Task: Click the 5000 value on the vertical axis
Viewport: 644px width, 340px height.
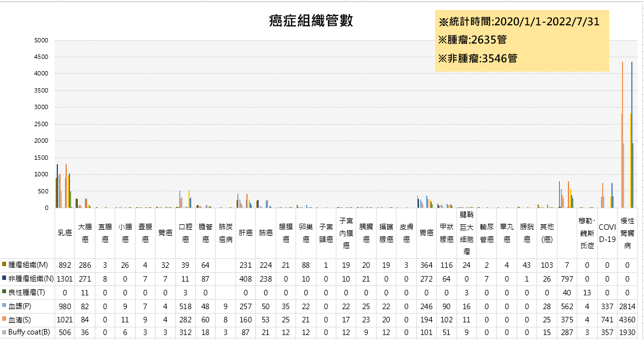Action: click(x=41, y=40)
